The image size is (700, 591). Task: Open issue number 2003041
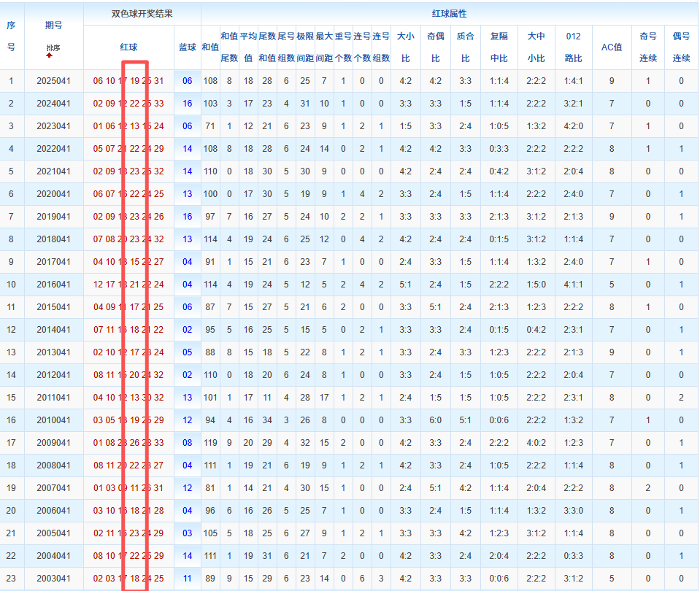pos(53,579)
